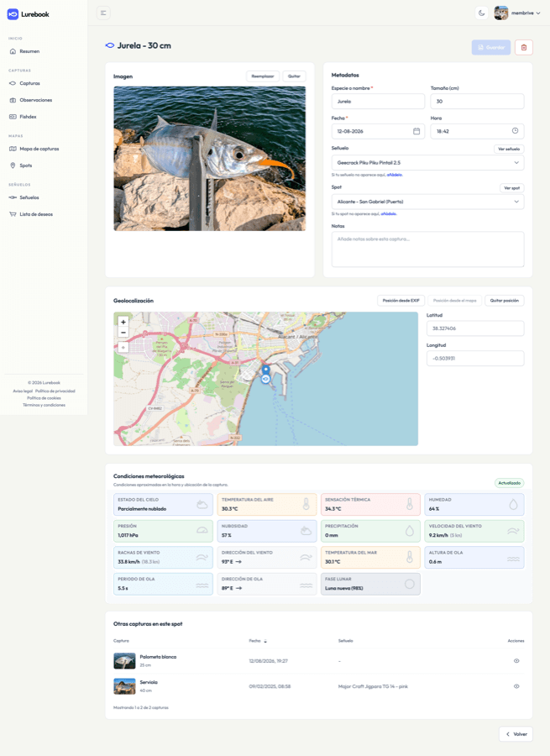Image resolution: width=550 pixels, height=756 pixels.
Task: Click the Estado del cielo card
Action: click(x=163, y=504)
